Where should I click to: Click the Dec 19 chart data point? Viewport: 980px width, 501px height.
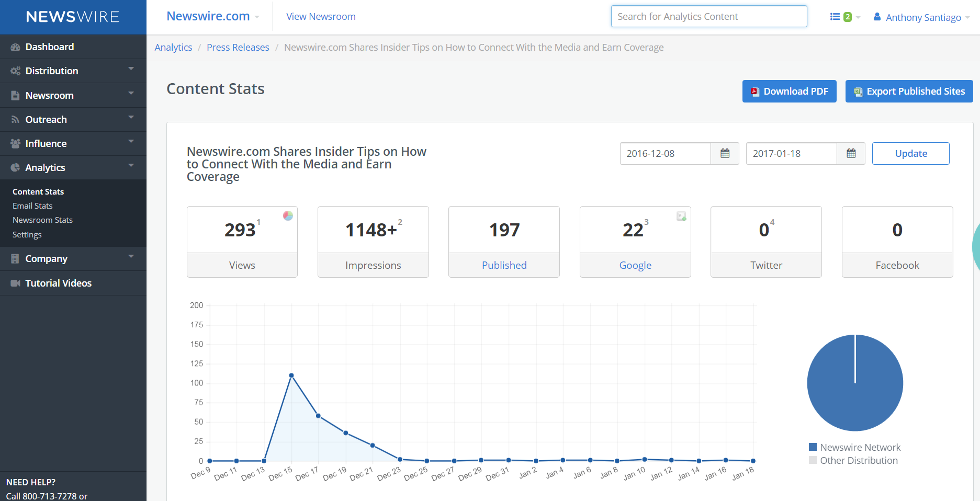pos(346,433)
